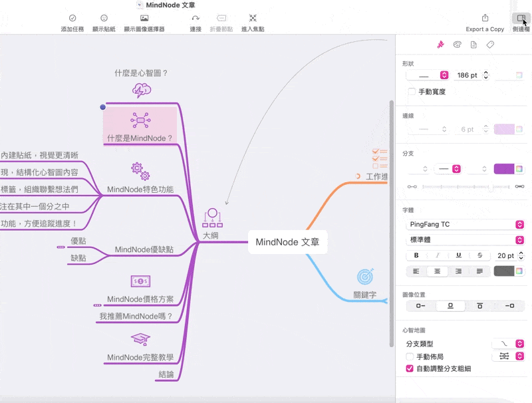Open the 顯示貼紙 sticker picker
Viewport: 532px width, 403px height.
coord(104,18)
